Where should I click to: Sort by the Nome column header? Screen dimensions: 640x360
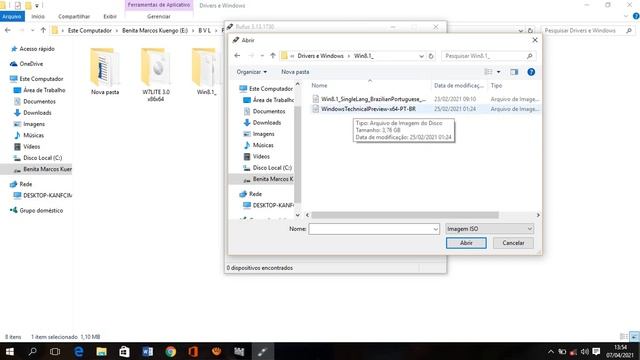[x=319, y=85]
